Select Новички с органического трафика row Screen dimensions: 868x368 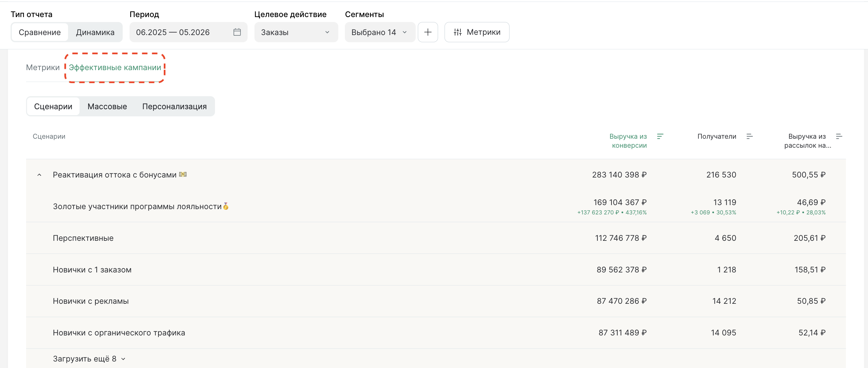coord(436,333)
